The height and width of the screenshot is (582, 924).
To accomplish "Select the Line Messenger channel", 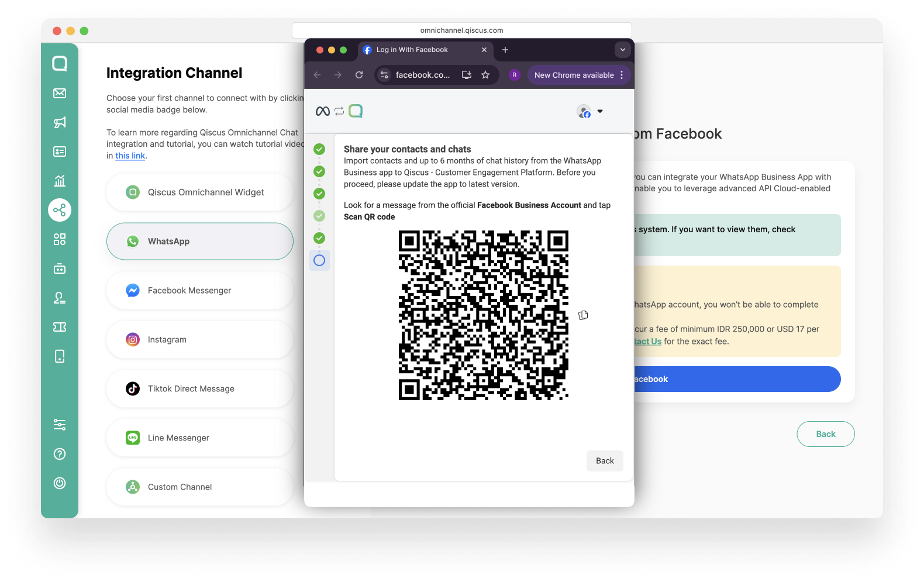I will (200, 438).
